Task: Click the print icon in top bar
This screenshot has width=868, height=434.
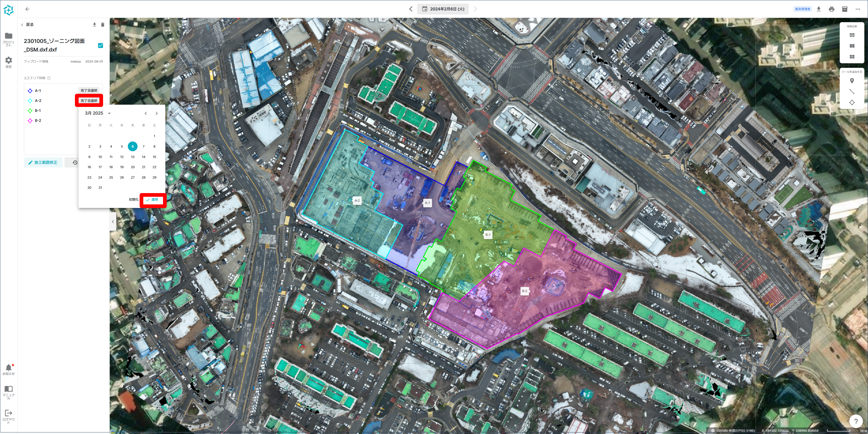Action: pyautogui.click(x=831, y=9)
